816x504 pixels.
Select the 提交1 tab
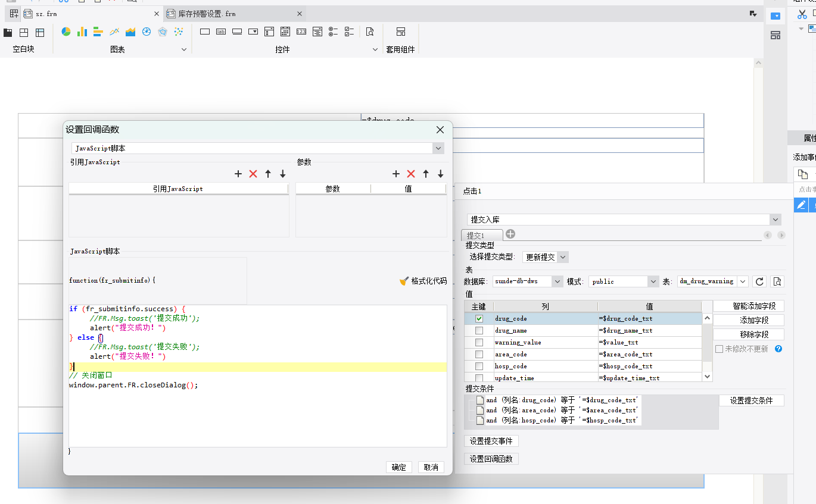click(x=482, y=236)
